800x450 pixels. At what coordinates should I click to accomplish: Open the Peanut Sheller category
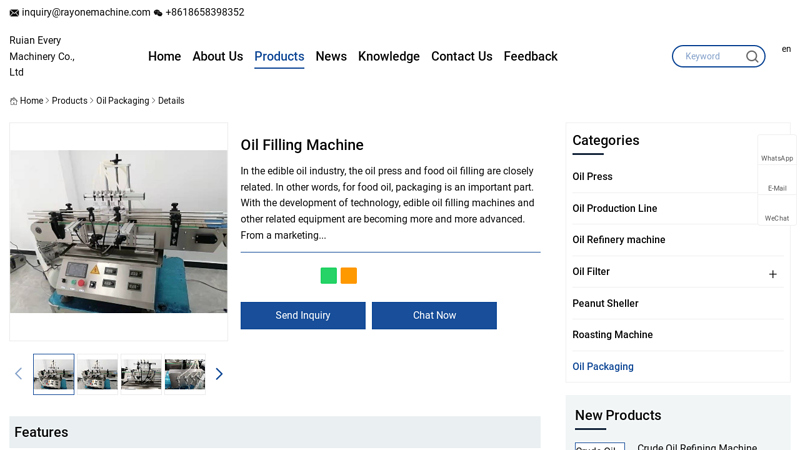coord(605,304)
